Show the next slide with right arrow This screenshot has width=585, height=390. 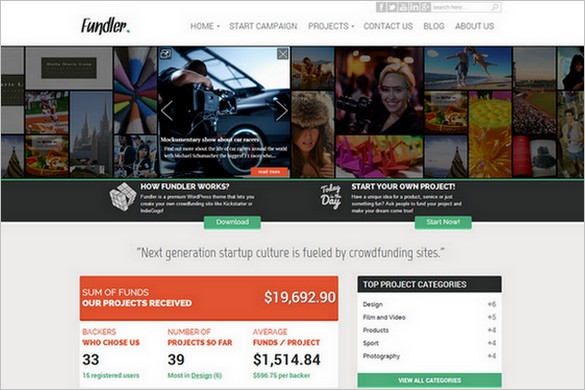click(x=282, y=110)
